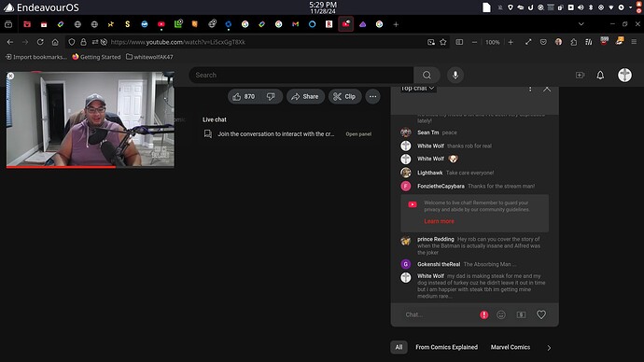
Task: Click the search magnifier button
Action: [x=427, y=76]
